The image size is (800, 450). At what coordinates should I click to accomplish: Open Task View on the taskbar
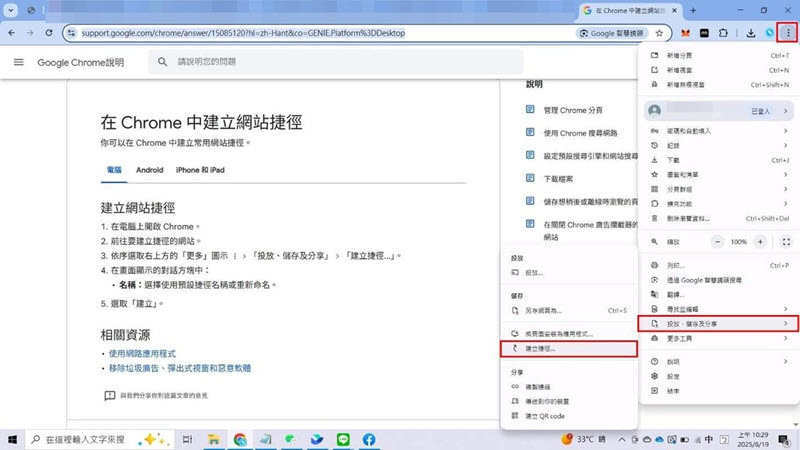pos(187,439)
